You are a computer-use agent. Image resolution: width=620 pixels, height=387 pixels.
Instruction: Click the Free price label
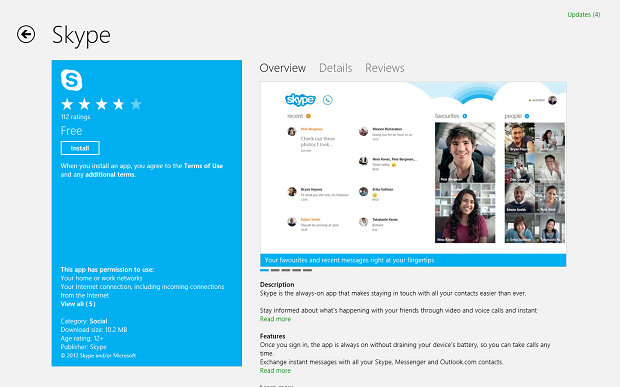(x=72, y=131)
